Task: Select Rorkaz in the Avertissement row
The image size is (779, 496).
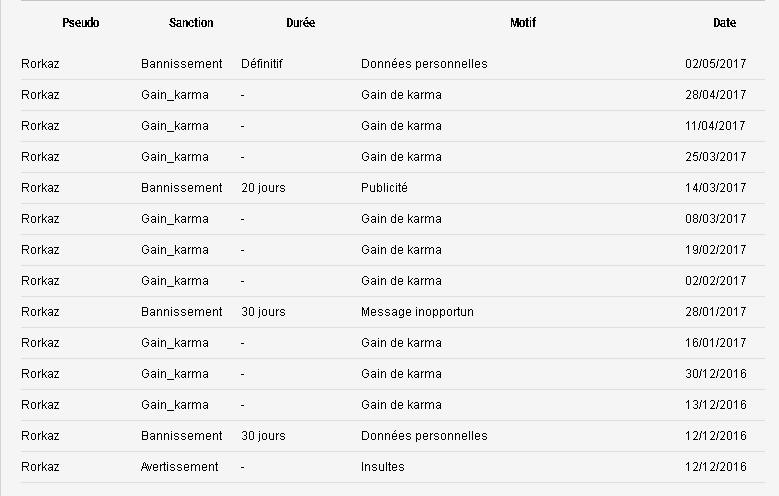Action: tap(40, 467)
